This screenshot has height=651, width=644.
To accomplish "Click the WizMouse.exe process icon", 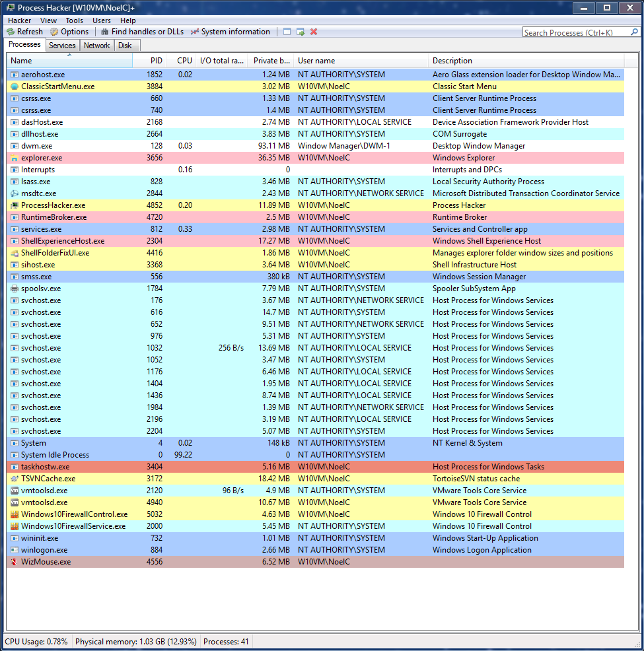I will (15, 562).
